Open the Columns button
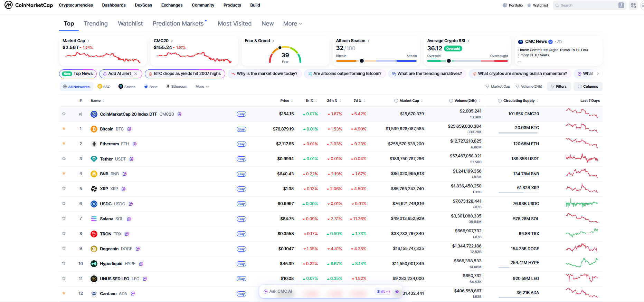Image resolution: width=644 pixels, height=302 pixels. tap(588, 87)
